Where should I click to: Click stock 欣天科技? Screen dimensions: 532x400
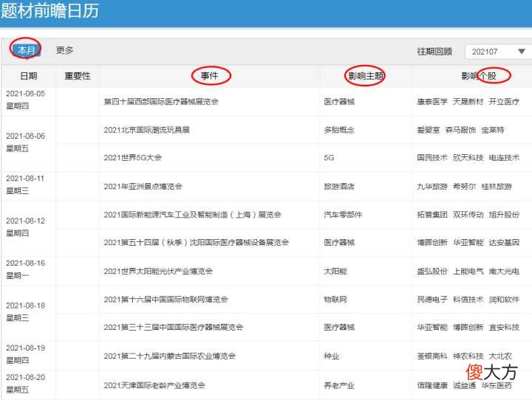[468, 158]
